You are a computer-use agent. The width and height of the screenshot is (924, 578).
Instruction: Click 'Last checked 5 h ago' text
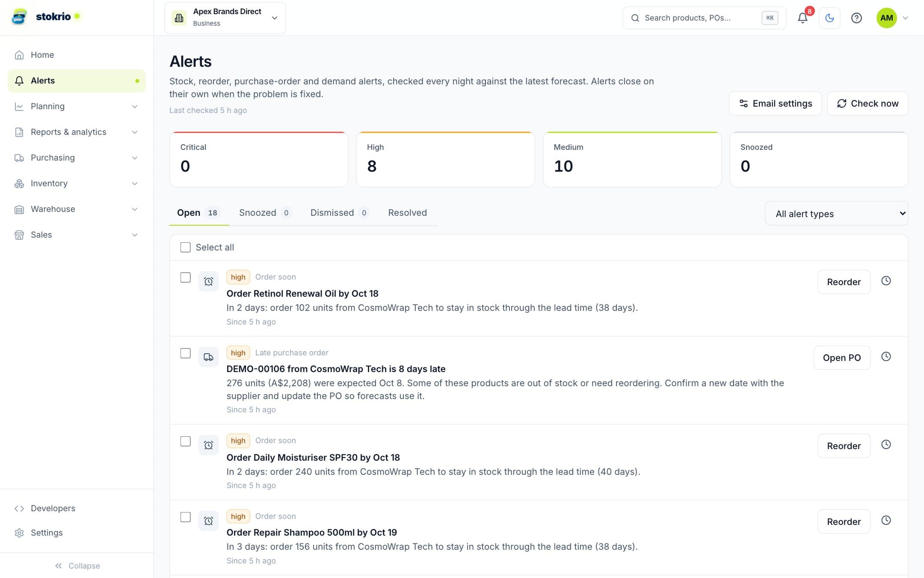point(208,110)
